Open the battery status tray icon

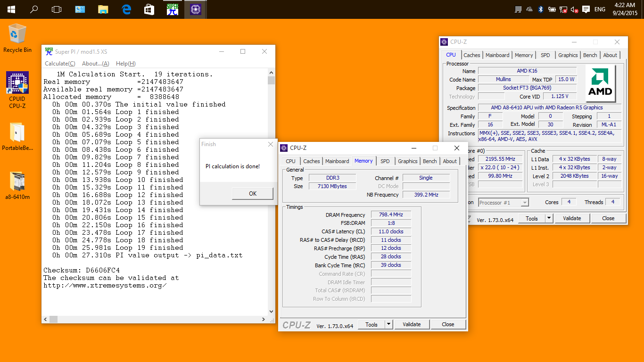(x=552, y=9)
